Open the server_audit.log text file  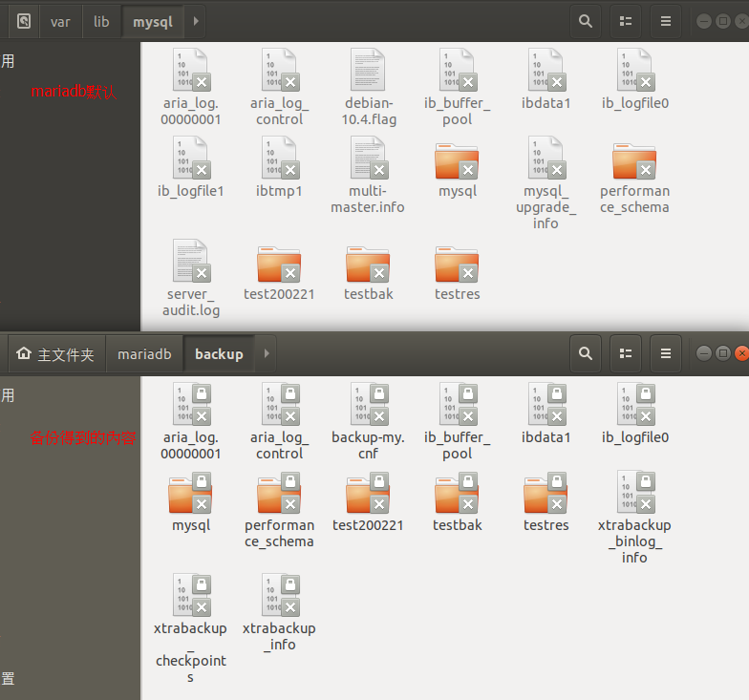coord(190,261)
